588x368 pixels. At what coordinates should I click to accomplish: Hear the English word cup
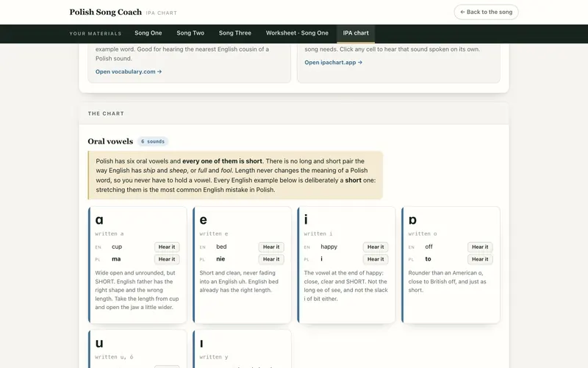pos(167,247)
